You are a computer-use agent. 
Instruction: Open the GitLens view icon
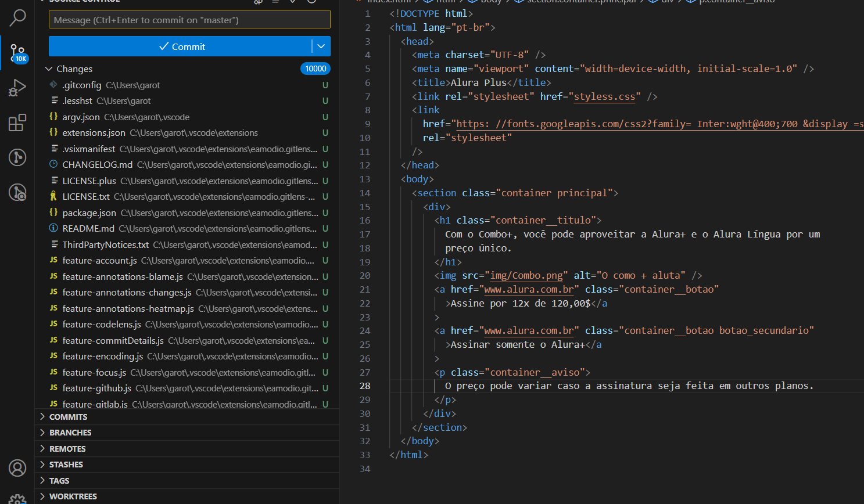(x=17, y=157)
